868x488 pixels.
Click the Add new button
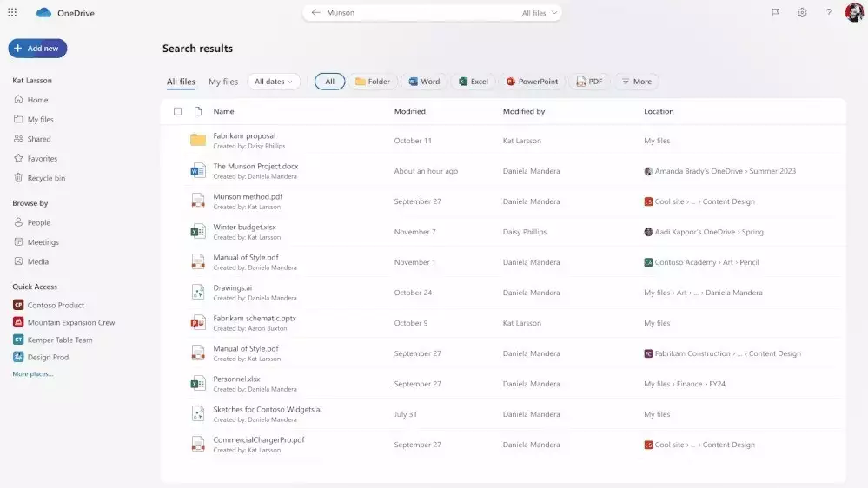pos(37,48)
